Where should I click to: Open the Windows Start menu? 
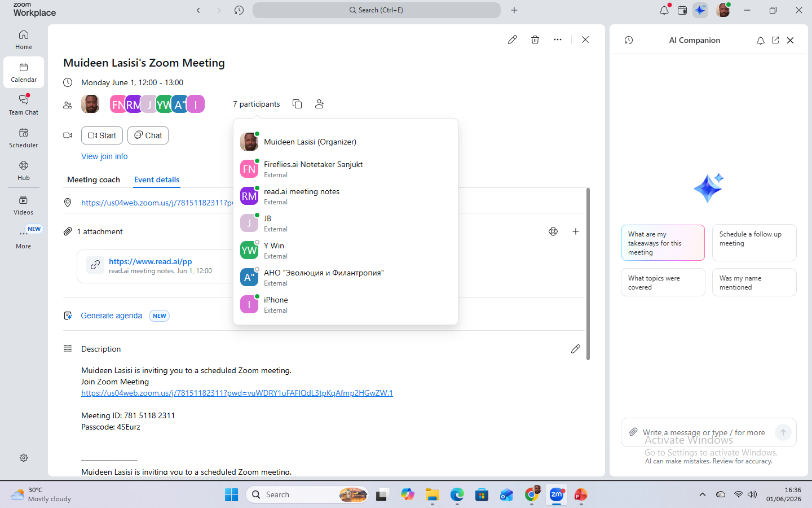(231, 494)
